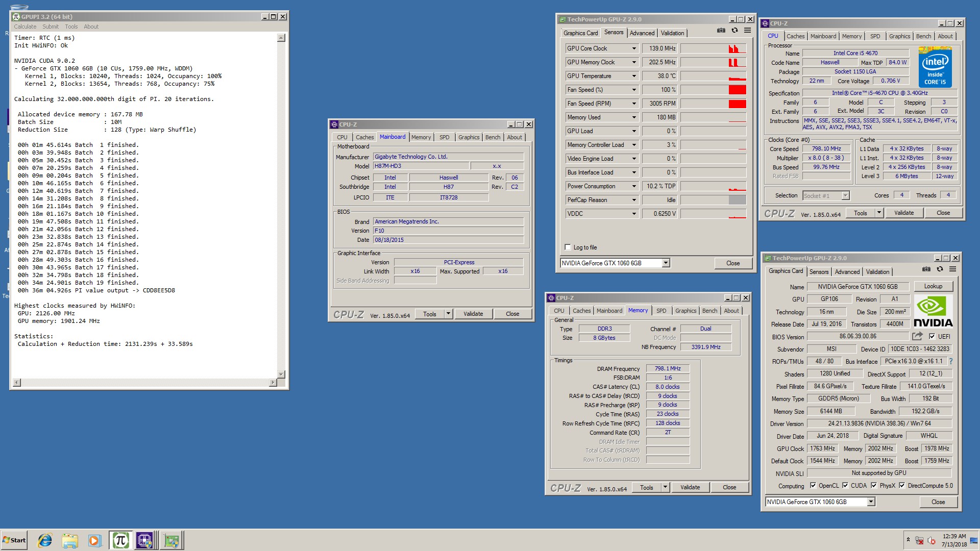
Task: Switch to Bench tab in CPU-Z Mainboard window
Action: (493, 137)
